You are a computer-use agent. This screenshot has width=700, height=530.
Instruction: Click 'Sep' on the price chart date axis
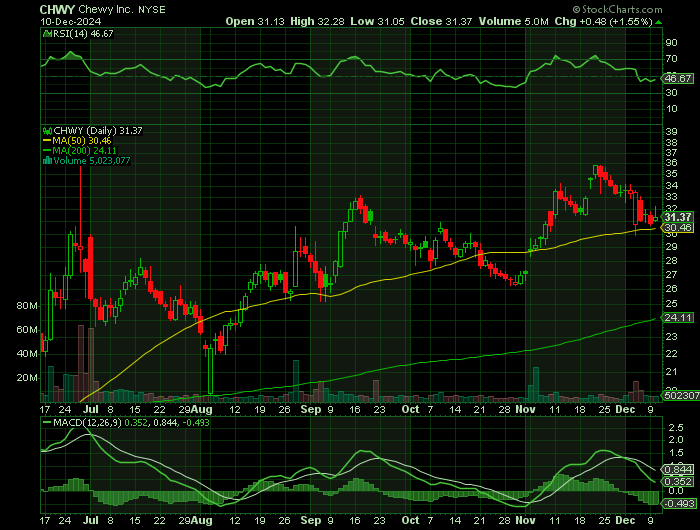(x=311, y=409)
